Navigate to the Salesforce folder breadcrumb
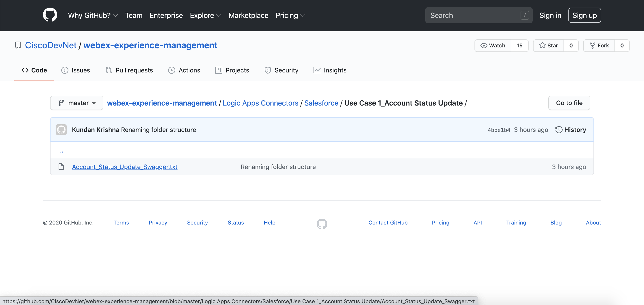 tap(321, 103)
